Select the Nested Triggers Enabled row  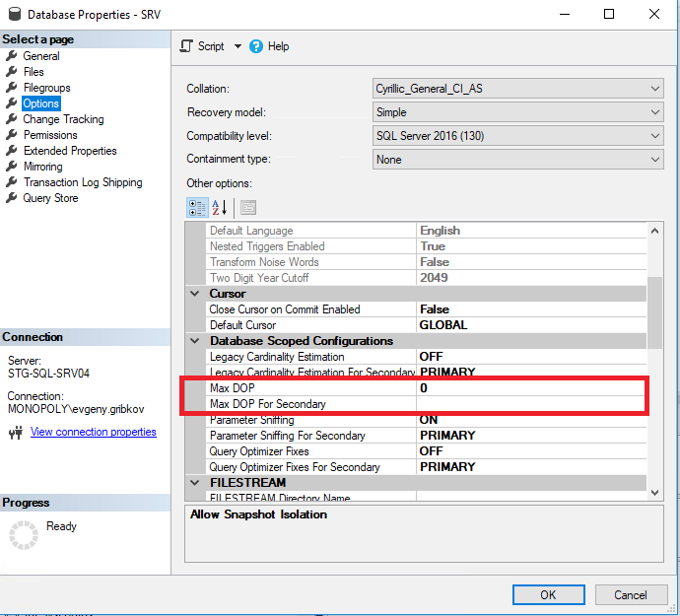tap(427, 246)
